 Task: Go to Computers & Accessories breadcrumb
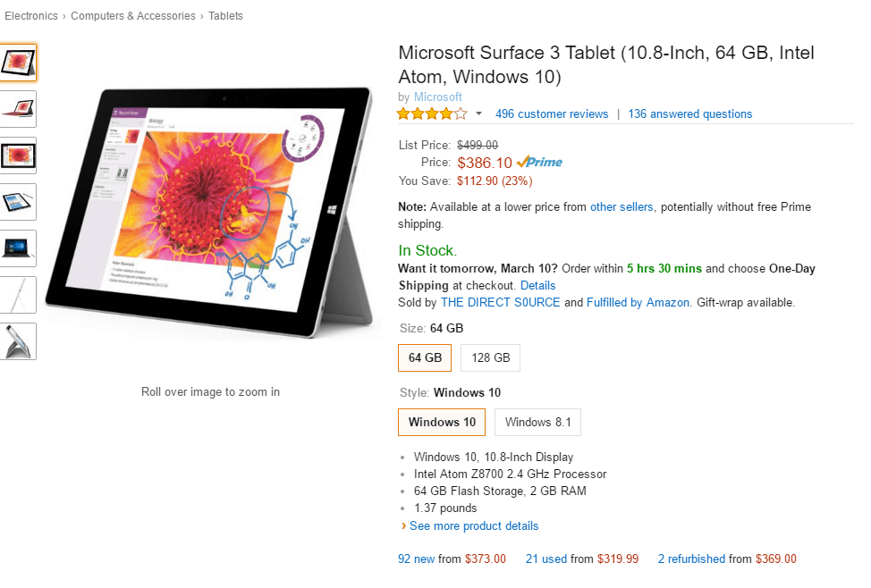(x=133, y=16)
